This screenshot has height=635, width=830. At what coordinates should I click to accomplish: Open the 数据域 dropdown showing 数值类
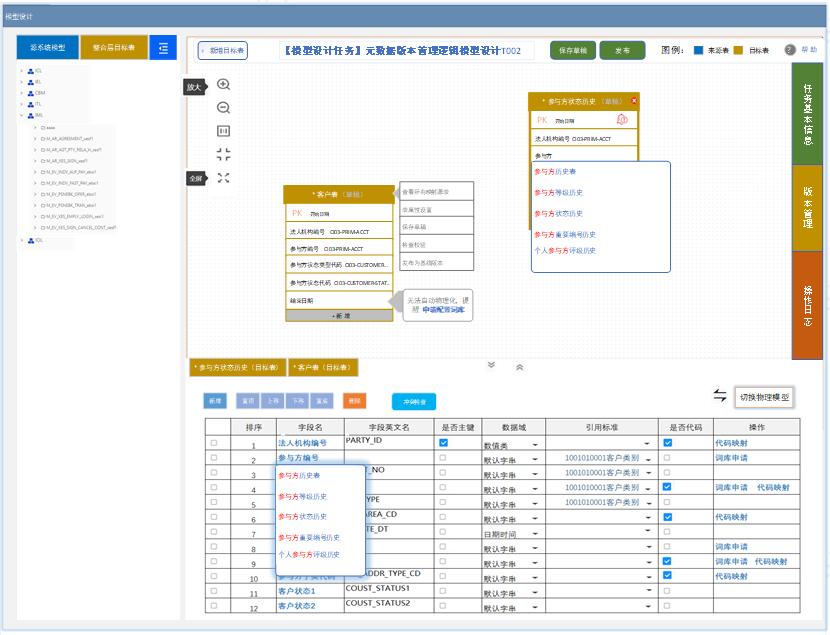pyautogui.click(x=511, y=444)
